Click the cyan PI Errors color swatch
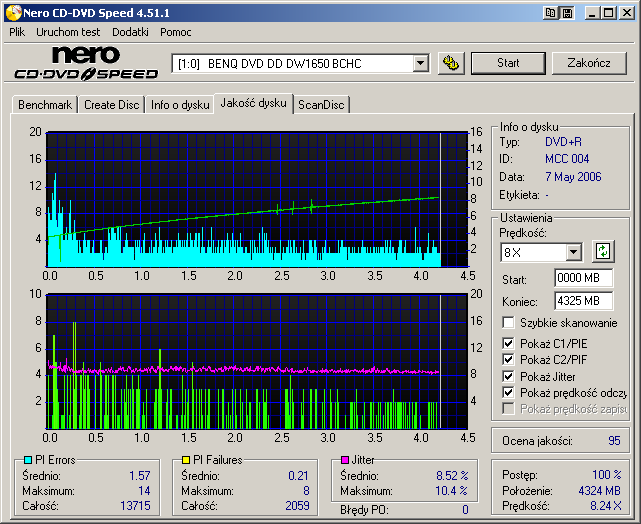Viewport: 641px width, 524px height. pyautogui.click(x=28, y=460)
